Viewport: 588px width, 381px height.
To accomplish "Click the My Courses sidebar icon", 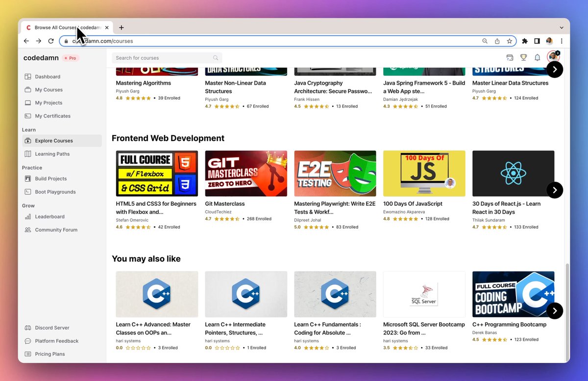I will pos(28,90).
